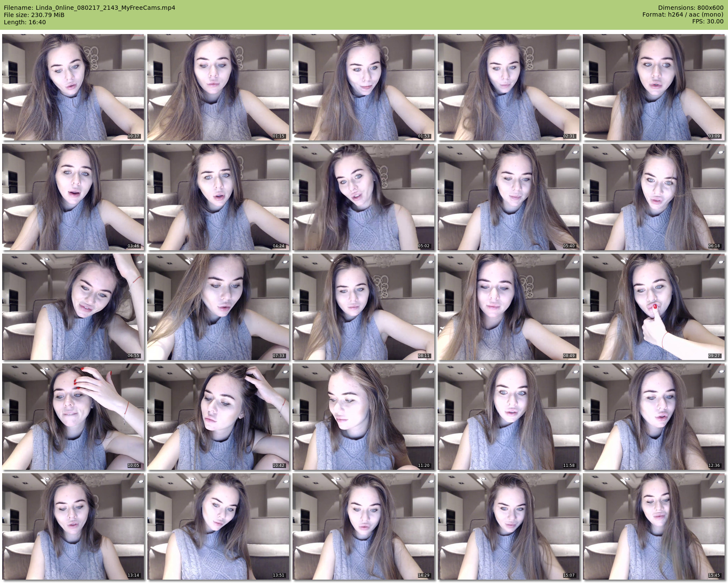Select the thumbnail marked 01:53
The width and height of the screenshot is (728, 583).
tap(364, 87)
